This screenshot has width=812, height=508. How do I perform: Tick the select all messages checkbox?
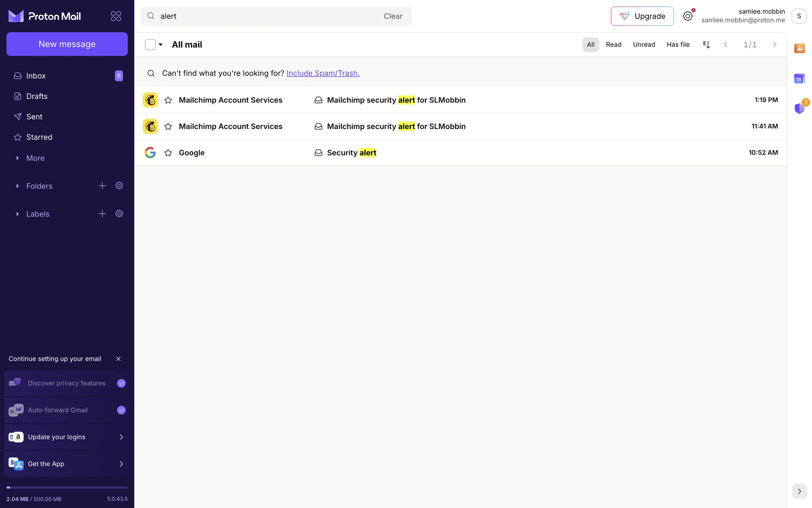coord(150,44)
